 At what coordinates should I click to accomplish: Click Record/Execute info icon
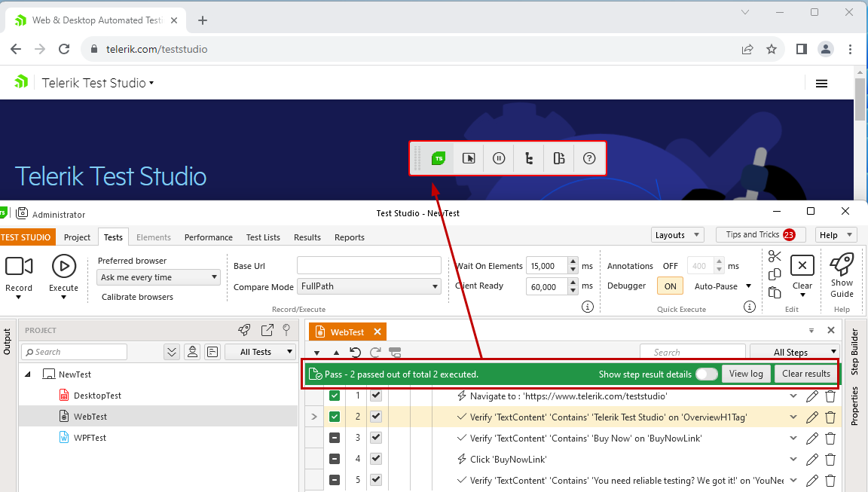(588, 307)
